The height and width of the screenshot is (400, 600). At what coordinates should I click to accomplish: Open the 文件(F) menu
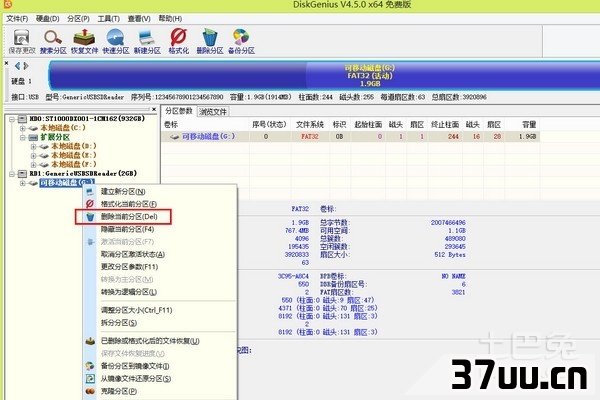tap(17, 18)
